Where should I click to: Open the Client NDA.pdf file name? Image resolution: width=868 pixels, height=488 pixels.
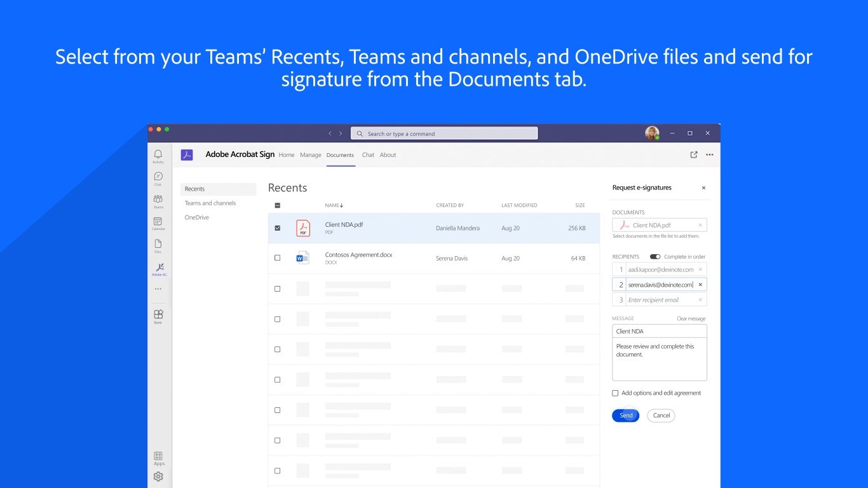click(x=344, y=225)
